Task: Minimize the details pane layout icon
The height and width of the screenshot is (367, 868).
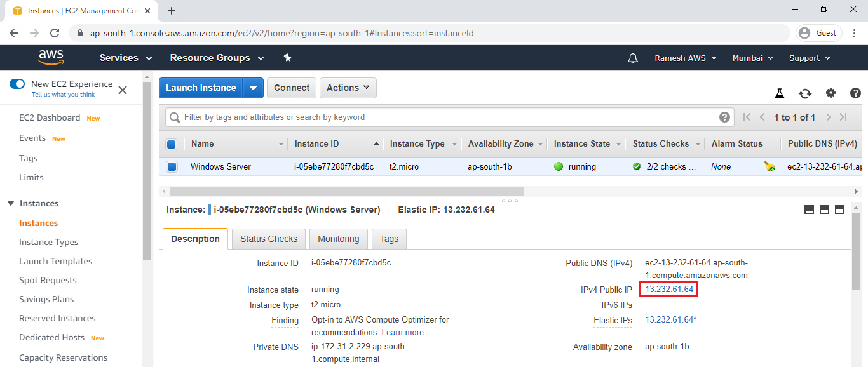Action: (x=809, y=210)
